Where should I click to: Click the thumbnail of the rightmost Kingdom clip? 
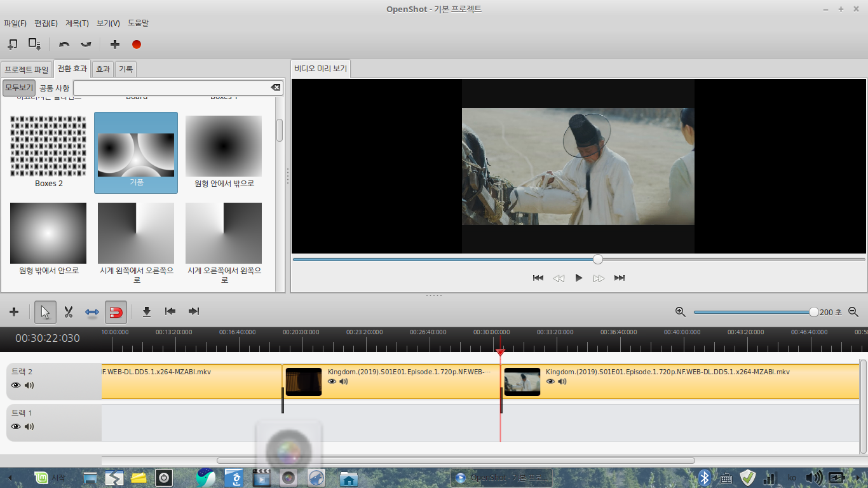[522, 382]
